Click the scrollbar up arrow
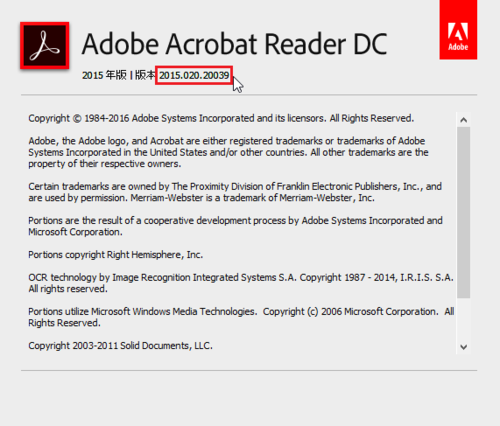The width and height of the screenshot is (500, 426). 463,120
